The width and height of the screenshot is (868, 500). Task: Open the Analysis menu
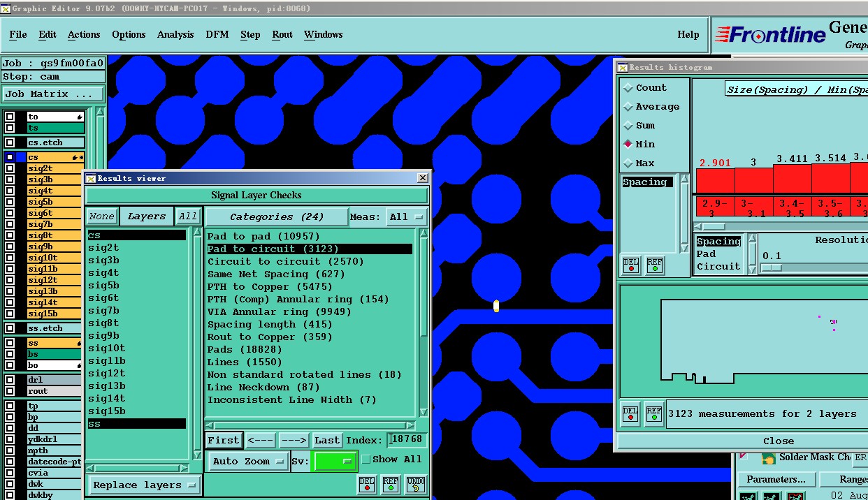[x=175, y=34]
